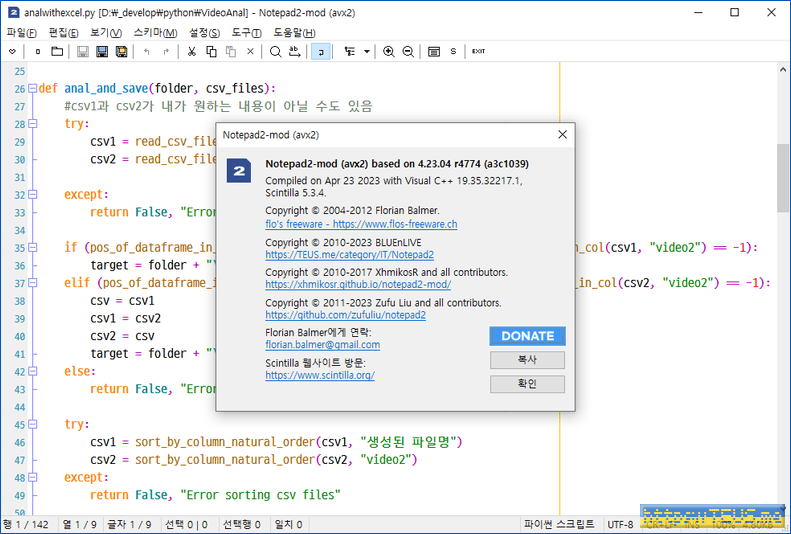The image size is (791, 534).
Task: Click the vertical scrollbar thumb
Action: tap(782, 178)
